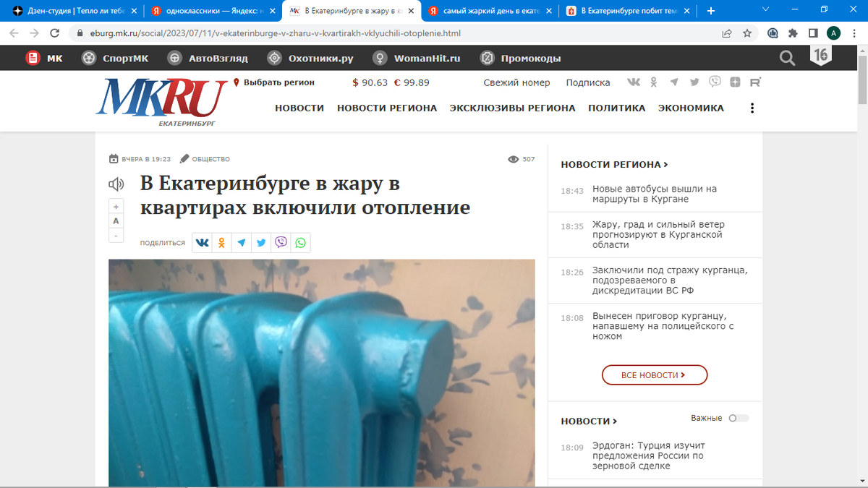Click the 16+ age badge
This screenshot has height=488, width=868.
click(x=820, y=56)
